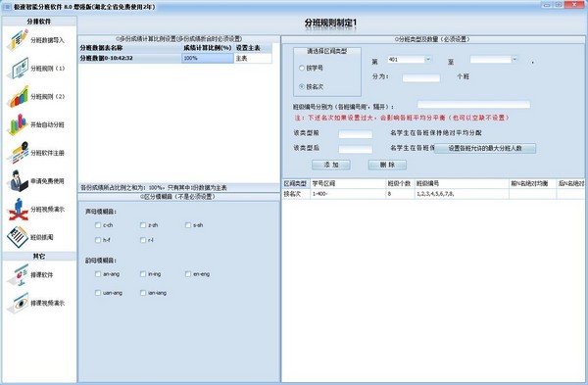Click the 前N名绝对均衡 column header
Image resolution: width=588 pixels, height=385 pixels.
pyautogui.click(x=532, y=183)
